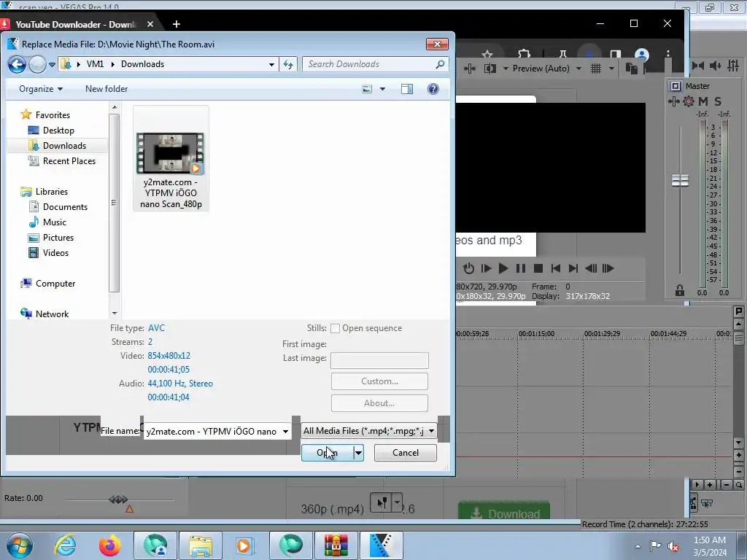
Task: Open the view options dropdown arrow
Action: pyautogui.click(x=382, y=89)
